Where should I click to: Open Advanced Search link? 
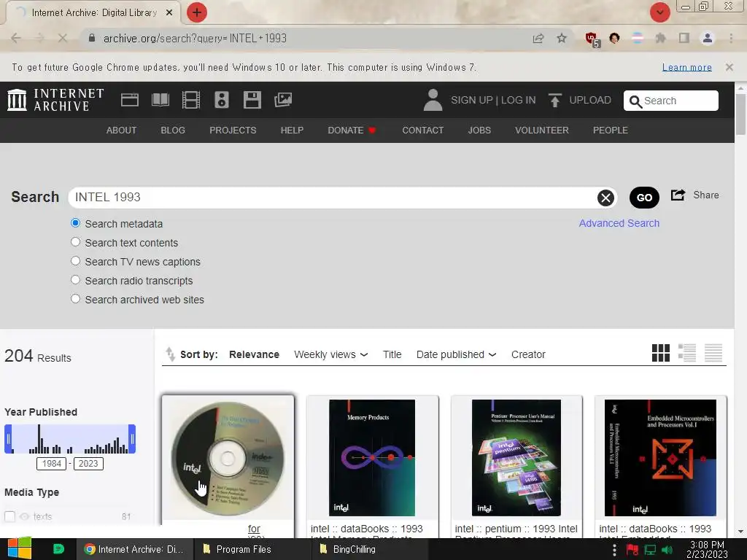coord(619,223)
